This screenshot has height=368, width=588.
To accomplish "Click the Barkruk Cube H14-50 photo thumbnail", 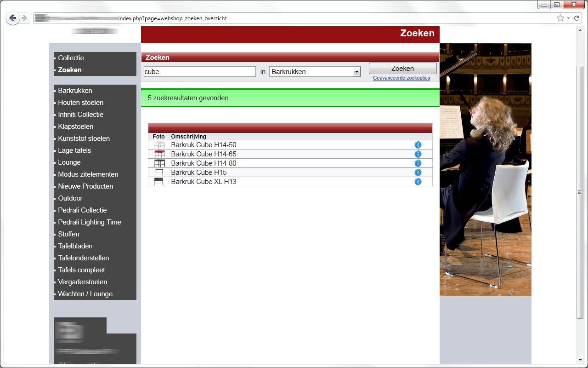I will tap(159, 145).
